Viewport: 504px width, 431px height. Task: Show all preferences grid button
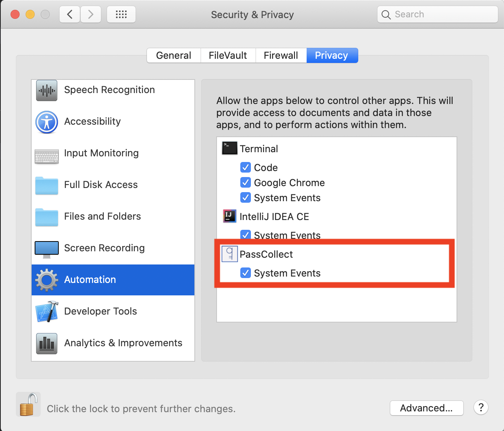(121, 14)
